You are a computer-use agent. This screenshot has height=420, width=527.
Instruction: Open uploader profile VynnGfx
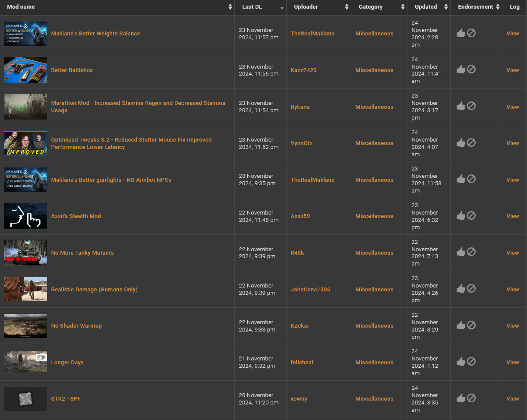[301, 143]
